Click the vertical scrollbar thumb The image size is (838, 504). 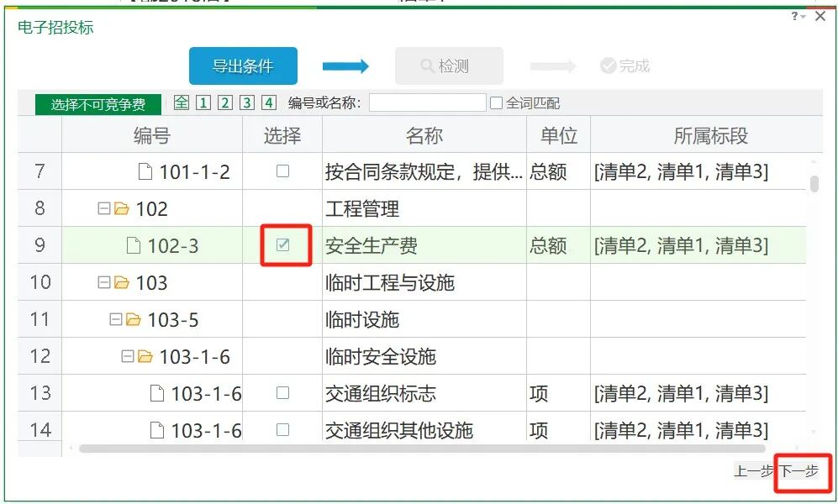[x=814, y=184]
